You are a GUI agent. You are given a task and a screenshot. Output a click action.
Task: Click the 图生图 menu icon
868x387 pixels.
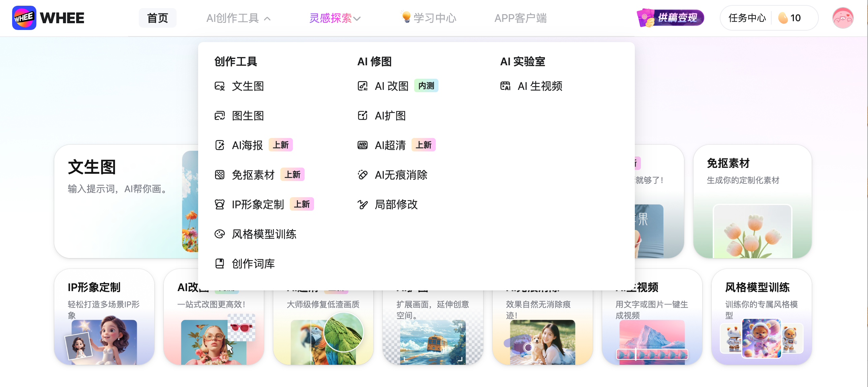(x=220, y=116)
